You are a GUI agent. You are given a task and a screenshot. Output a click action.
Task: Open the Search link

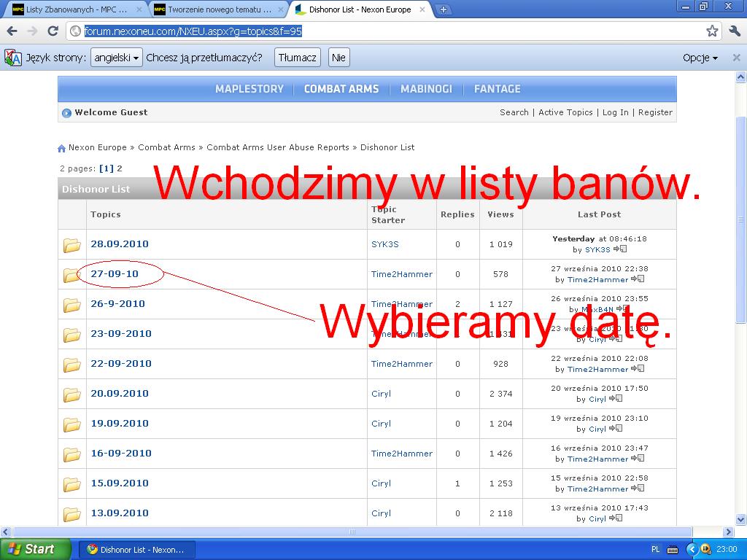(514, 112)
